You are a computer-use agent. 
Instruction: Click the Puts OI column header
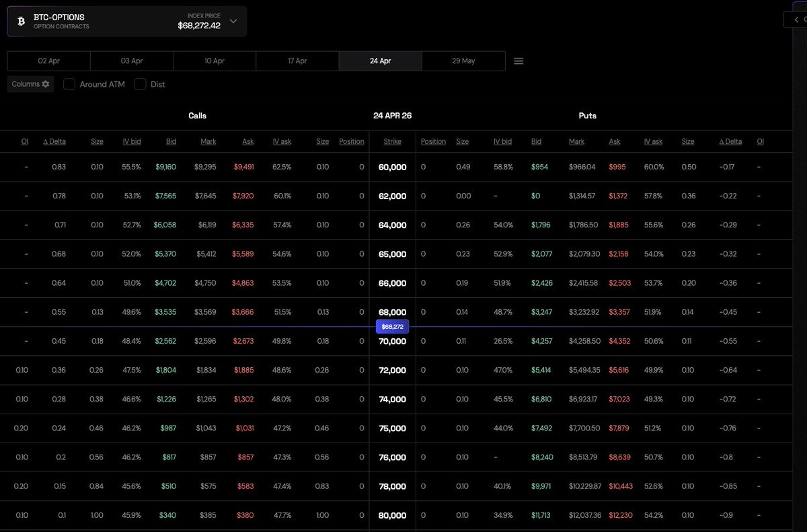tap(760, 142)
